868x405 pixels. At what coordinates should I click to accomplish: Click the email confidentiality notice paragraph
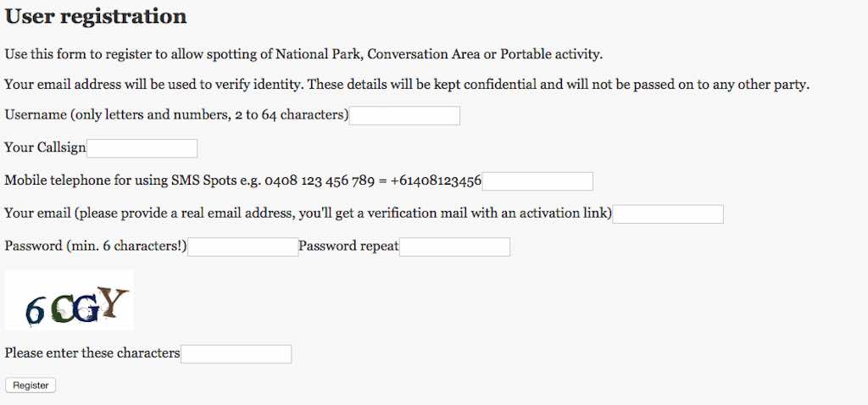407,85
